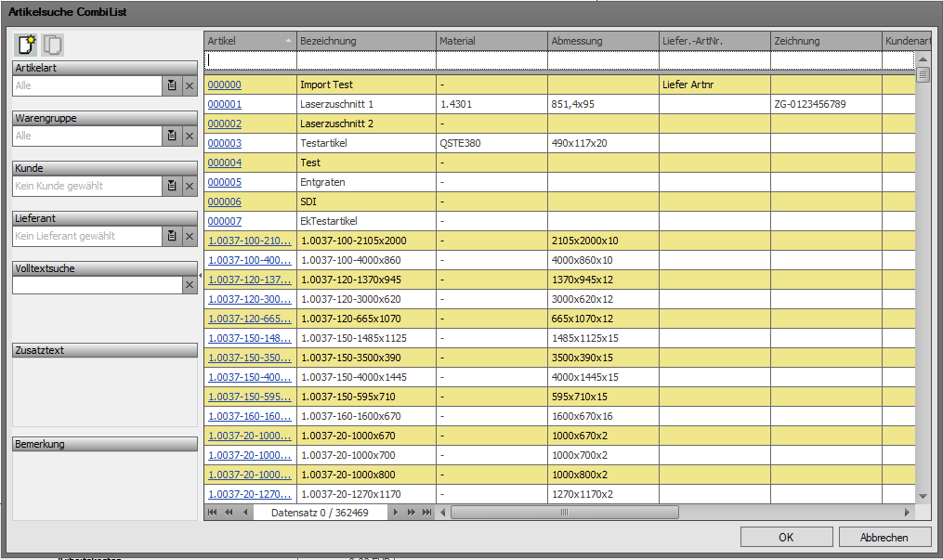The height and width of the screenshot is (560, 943).
Task: Sort by the Artikel column header
Action: [249, 41]
